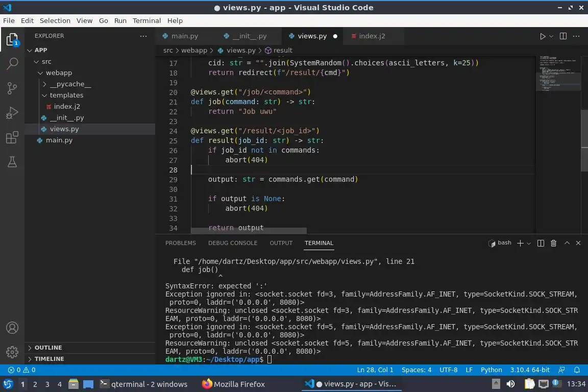Open the Selection menu
This screenshot has height=392, width=588.
[55, 20]
